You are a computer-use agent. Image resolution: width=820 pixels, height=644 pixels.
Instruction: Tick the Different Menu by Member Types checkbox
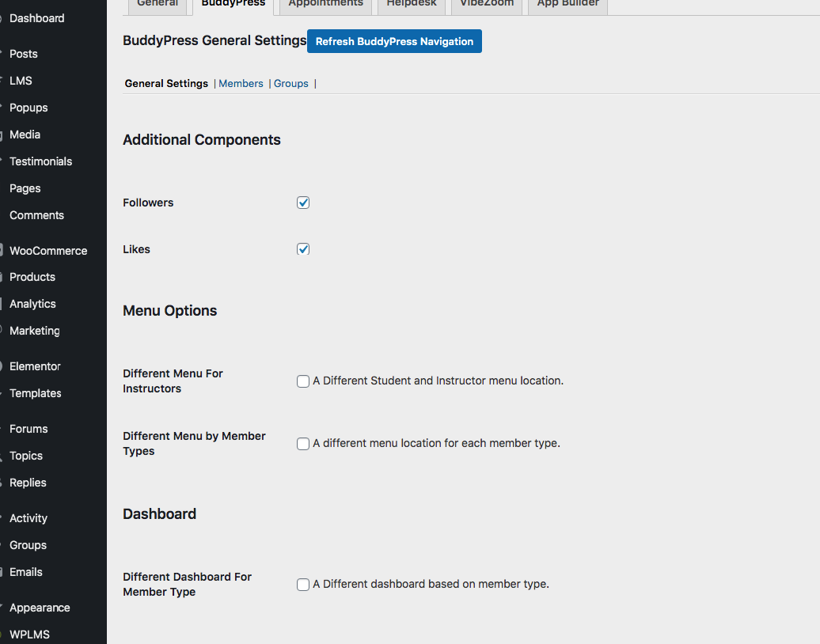pos(303,444)
